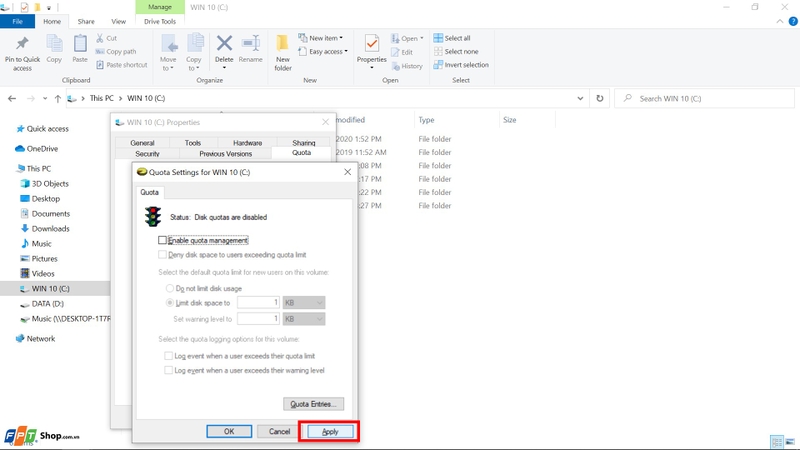Toggle Log event when user exceeds warning level
Image resolution: width=800 pixels, height=450 pixels.
point(168,370)
